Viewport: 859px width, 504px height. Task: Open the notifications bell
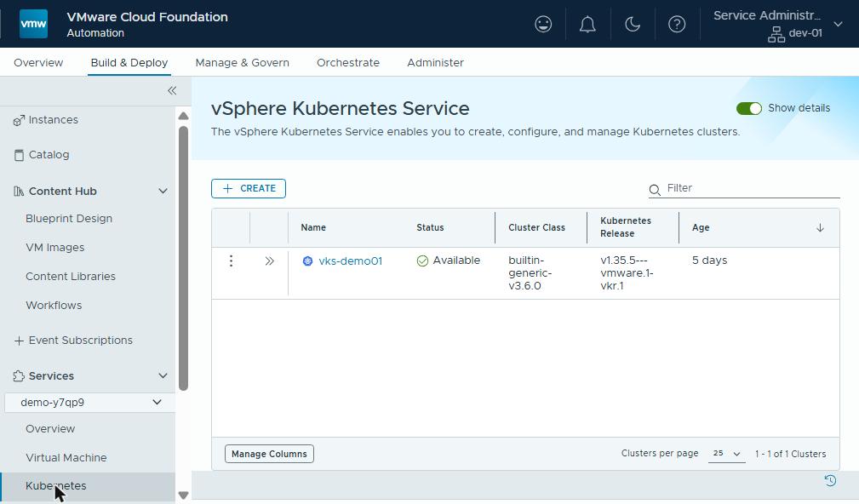coord(587,24)
